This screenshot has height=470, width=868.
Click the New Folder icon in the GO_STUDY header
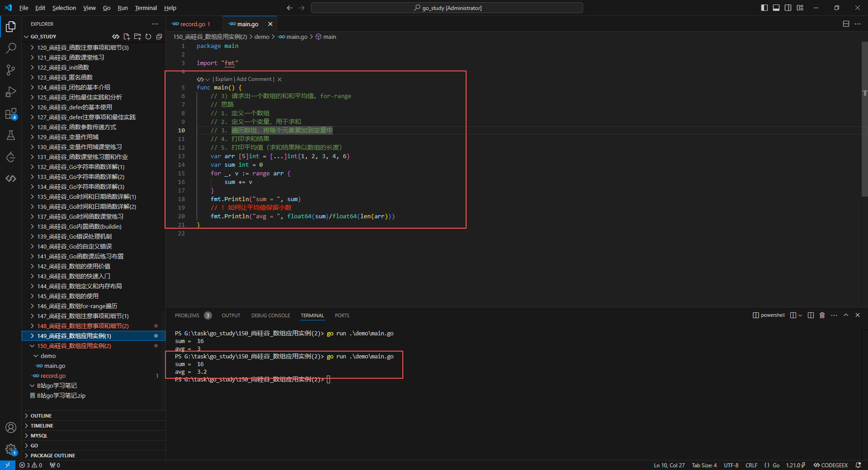point(137,37)
